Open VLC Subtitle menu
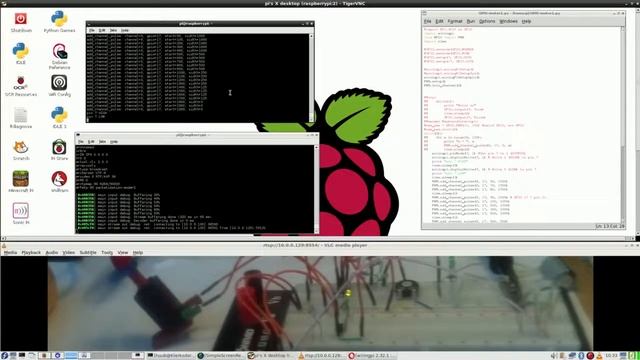Screen dimensions: 640x360 coord(88,253)
